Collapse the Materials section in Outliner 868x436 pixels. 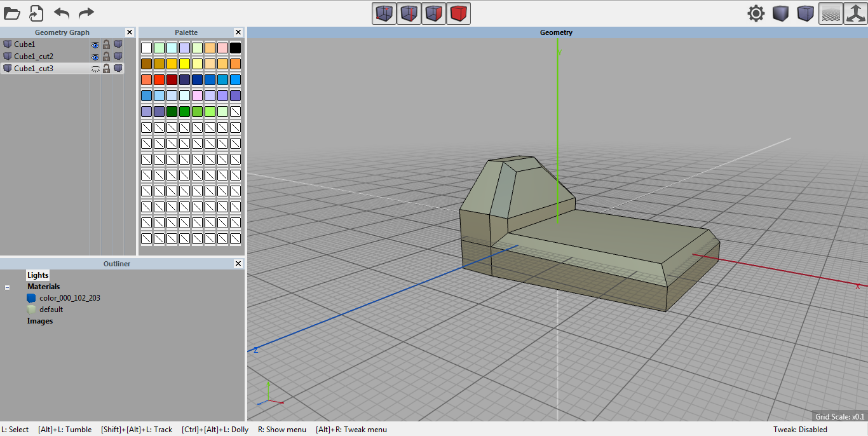(x=8, y=287)
